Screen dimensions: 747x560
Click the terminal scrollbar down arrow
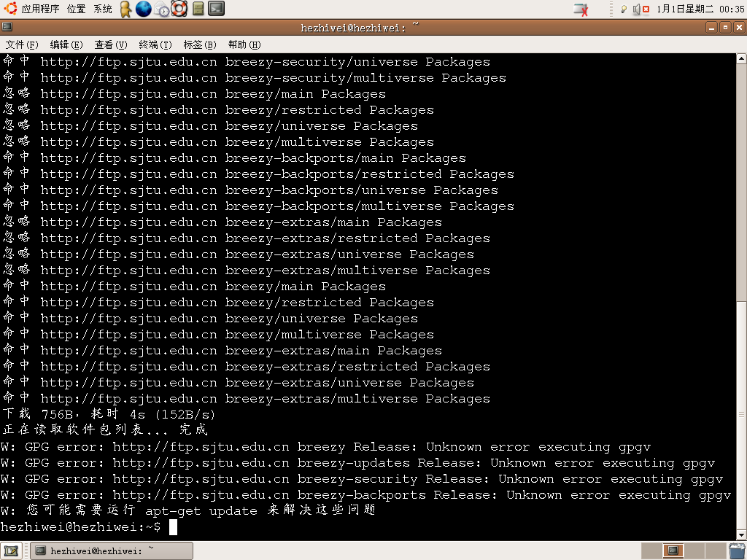click(x=741, y=535)
